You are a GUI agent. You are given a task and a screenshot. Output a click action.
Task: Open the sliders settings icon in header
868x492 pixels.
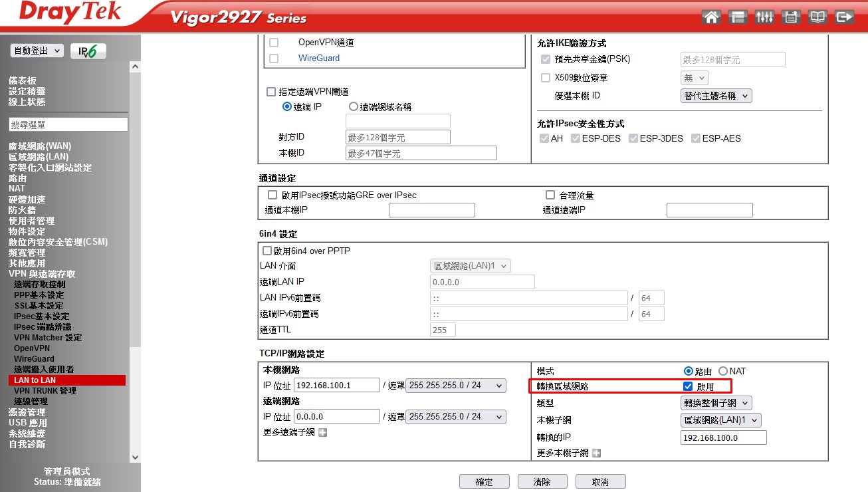[764, 17]
